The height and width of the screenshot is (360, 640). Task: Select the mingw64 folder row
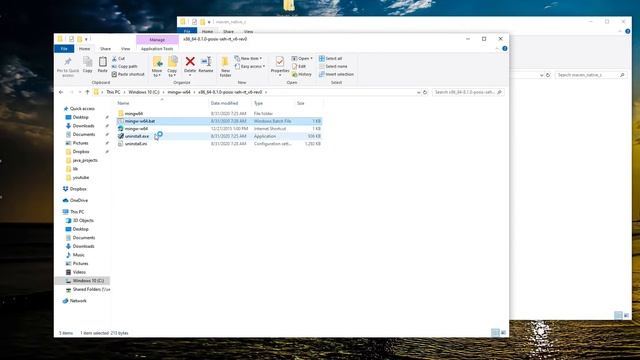[x=219, y=113]
